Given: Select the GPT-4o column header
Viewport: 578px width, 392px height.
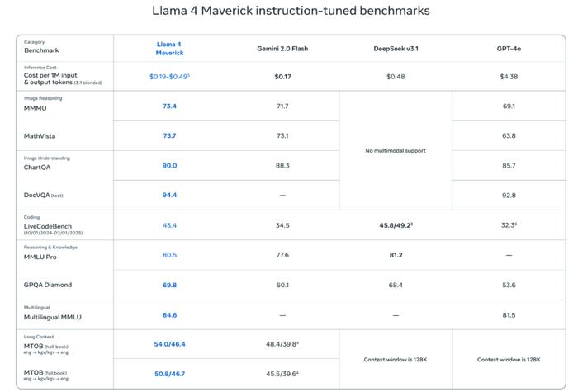Looking at the screenshot, I should 509,49.
